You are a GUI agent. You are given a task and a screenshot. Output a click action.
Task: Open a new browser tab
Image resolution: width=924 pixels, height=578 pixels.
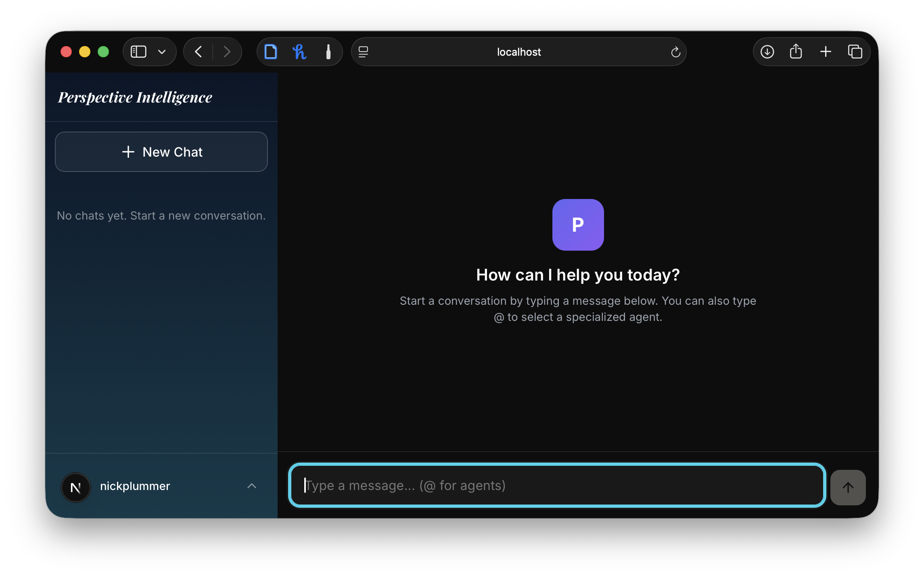826,52
